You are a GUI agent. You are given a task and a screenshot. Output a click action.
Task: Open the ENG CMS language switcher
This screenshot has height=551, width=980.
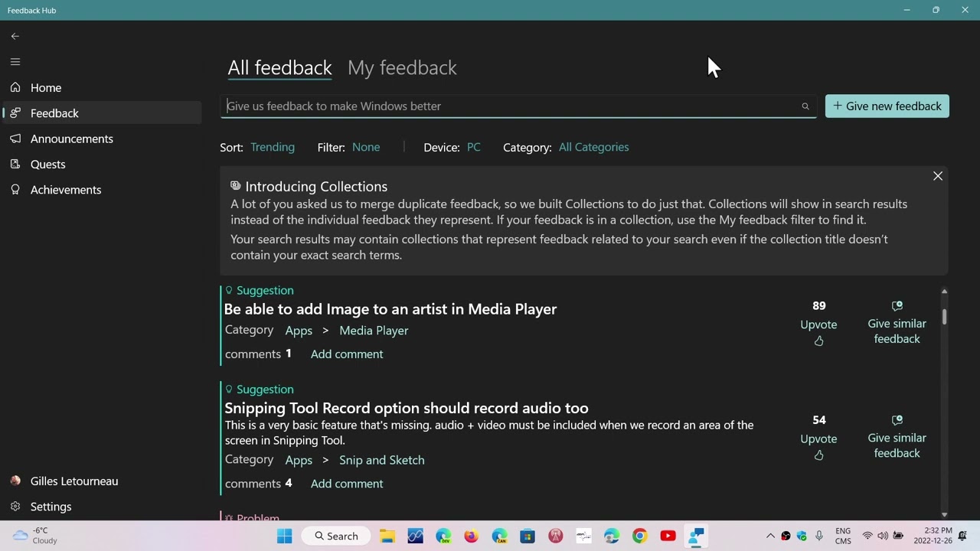[843, 536]
